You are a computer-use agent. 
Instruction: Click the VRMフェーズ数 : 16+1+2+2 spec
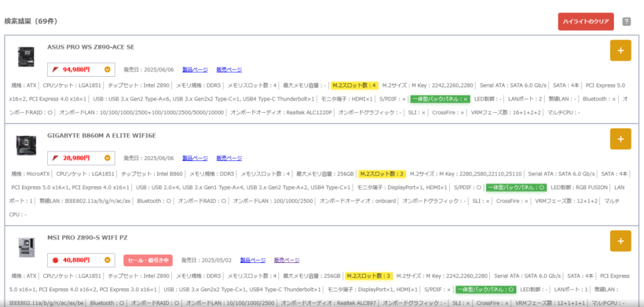(x=506, y=113)
